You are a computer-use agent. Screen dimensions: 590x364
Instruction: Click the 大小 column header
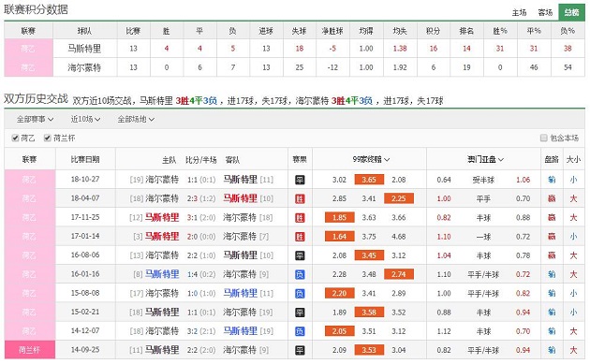point(573,159)
